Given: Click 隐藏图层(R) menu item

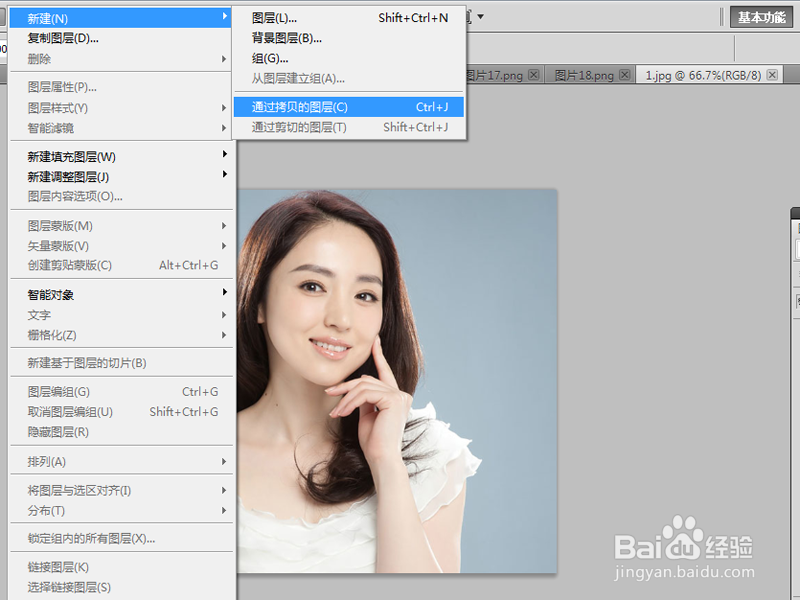Looking at the screenshot, I should (x=121, y=432).
